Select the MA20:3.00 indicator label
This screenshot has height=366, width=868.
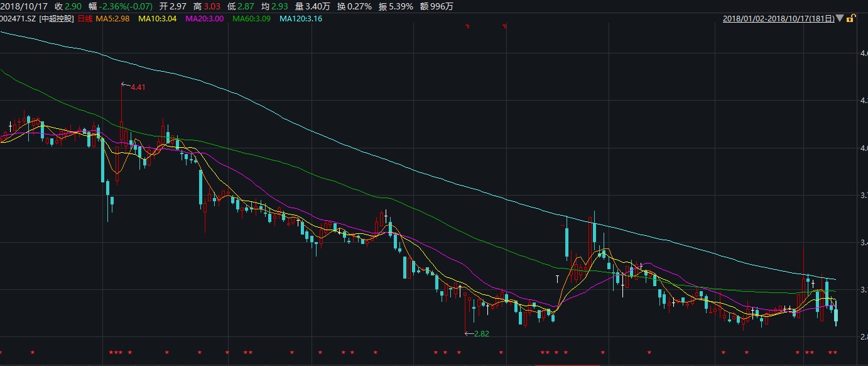pyautogui.click(x=205, y=19)
